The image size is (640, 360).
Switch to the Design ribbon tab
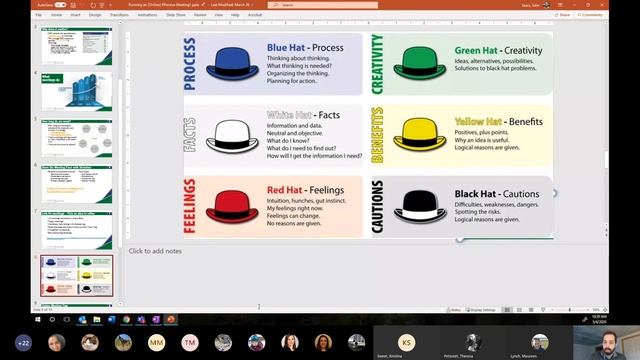(x=95, y=15)
